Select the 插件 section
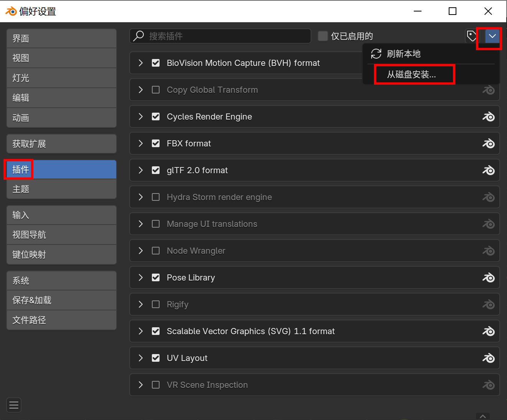The image size is (507, 420). point(61,169)
